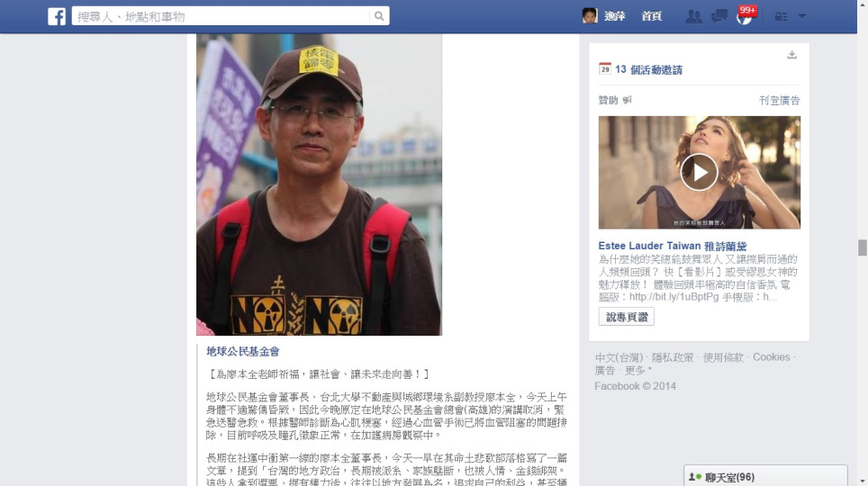Open the 刊登廣告 link
Screen dimensions: 868x486
click(780, 100)
